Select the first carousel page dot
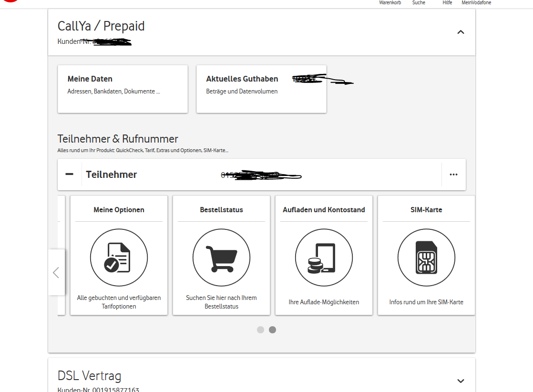The height and width of the screenshot is (392, 533). coord(260,330)
